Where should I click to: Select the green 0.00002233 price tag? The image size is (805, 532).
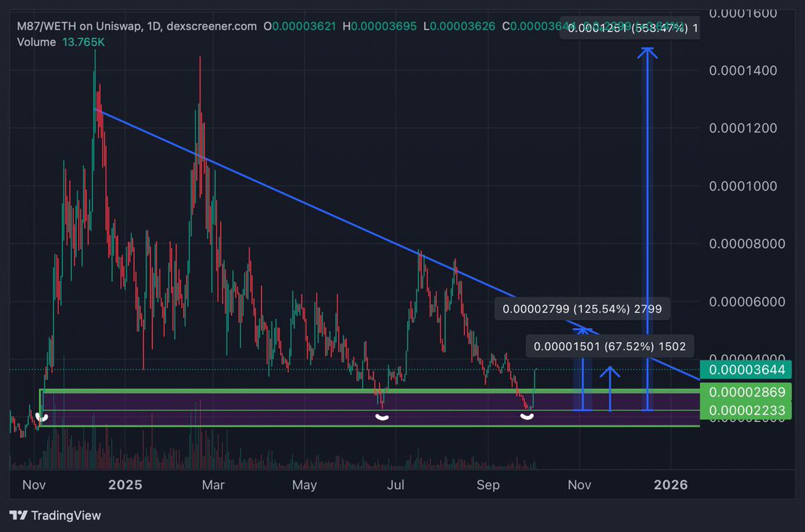(x=746, y=410)
